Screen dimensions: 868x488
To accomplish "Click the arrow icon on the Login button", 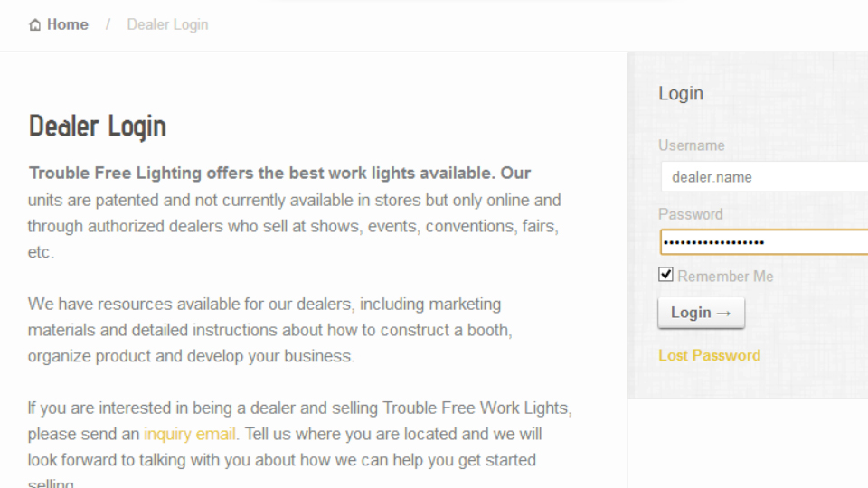I will coord(723,314).
